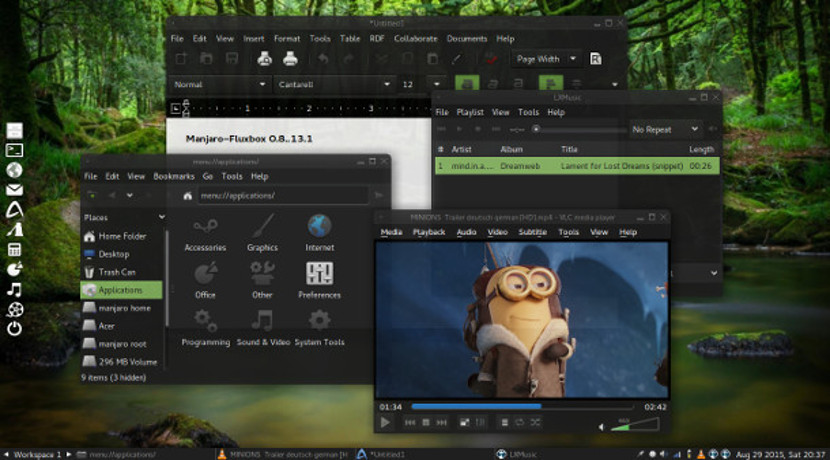Toggle VLC loop playback button
This screenshot has width=830, height=460.
pos(520,423)
